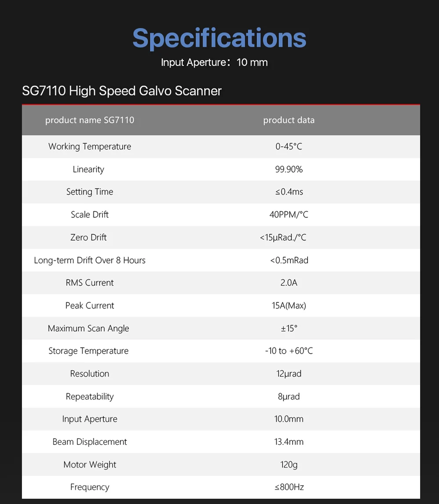This screenshot has height=504, width=439.
Task: Click the 12µrad resolution value
Action: pos(289,374)
